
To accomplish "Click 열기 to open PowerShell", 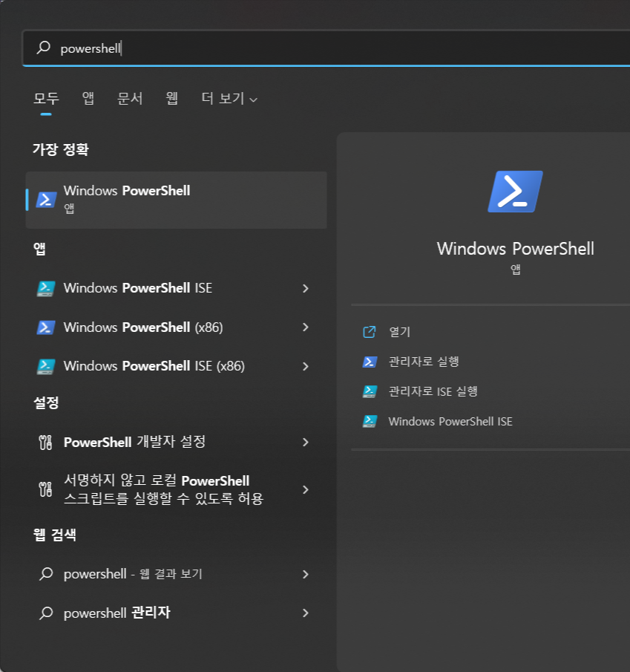I will pos(399,332).
